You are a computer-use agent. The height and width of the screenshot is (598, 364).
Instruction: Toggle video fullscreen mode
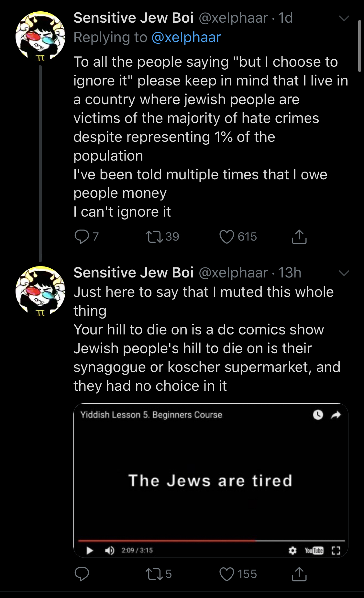pos(336,550)
